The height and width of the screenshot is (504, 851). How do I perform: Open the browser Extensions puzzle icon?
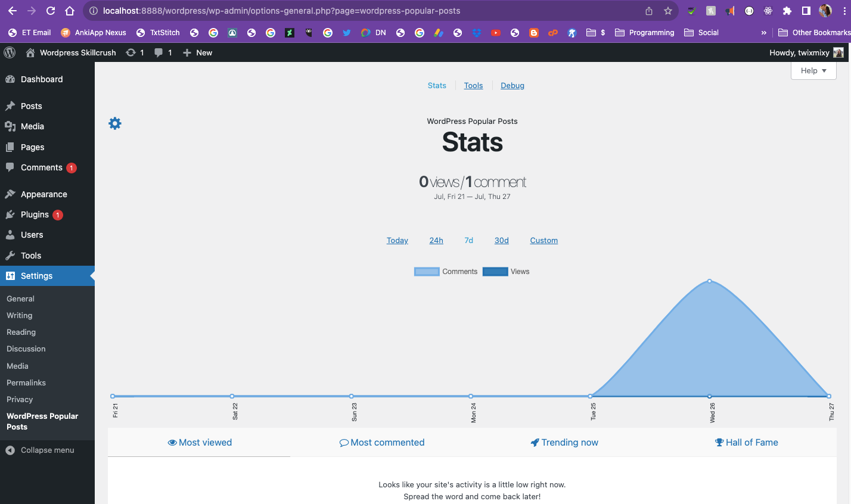787,11
